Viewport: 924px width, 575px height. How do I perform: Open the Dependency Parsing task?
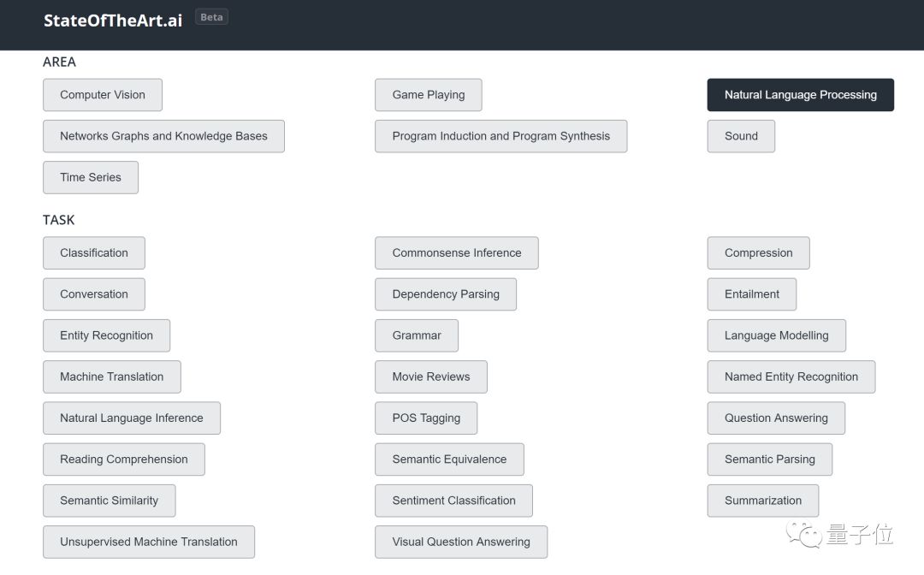(x=446, y=294)
